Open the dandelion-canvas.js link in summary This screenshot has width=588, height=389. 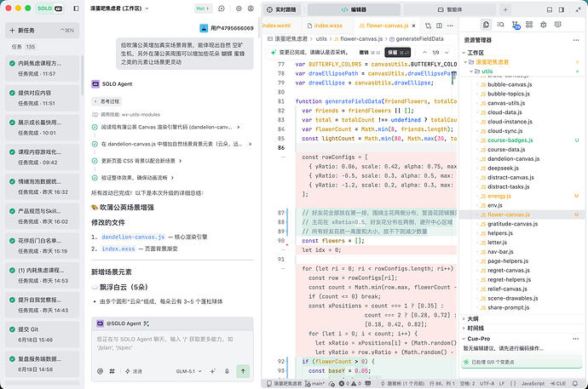tap(133, 237)
